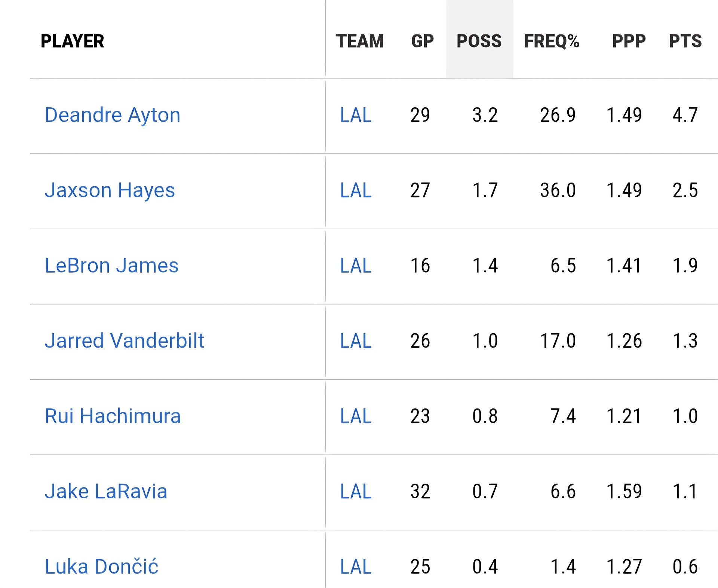This screenshot has height=588, width=718.
Task: Click LAL team link beside Luka Dončić
Action: click(x=356, y=566)
